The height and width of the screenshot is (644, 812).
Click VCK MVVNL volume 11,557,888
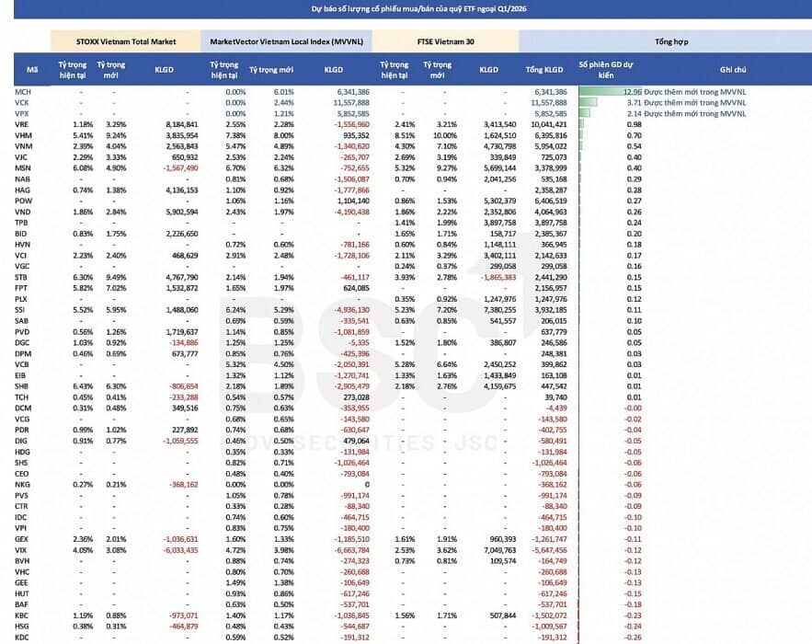pyautogui.click(x=351, y=103)
